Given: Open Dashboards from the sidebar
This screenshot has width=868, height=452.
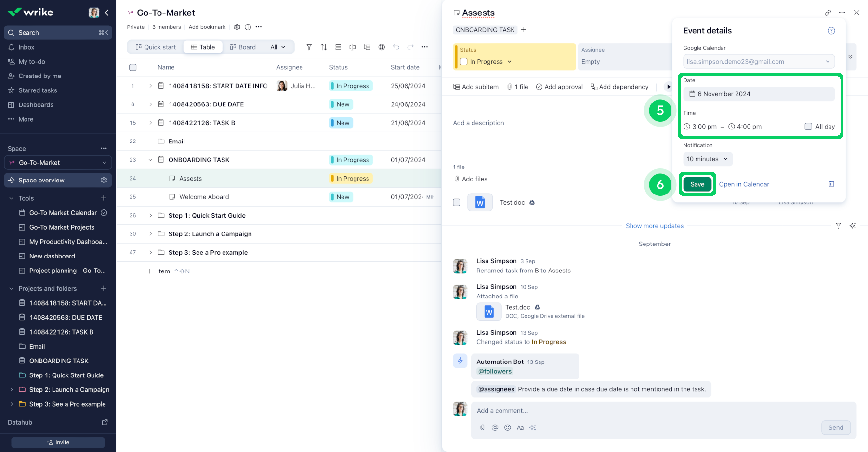Looking at the screenshot, I should 36,105.
